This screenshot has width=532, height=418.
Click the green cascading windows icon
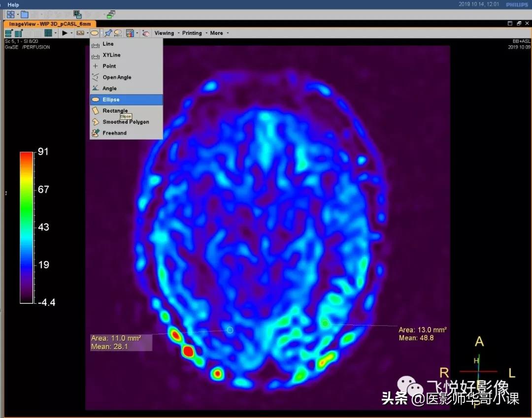click(111, 15)
